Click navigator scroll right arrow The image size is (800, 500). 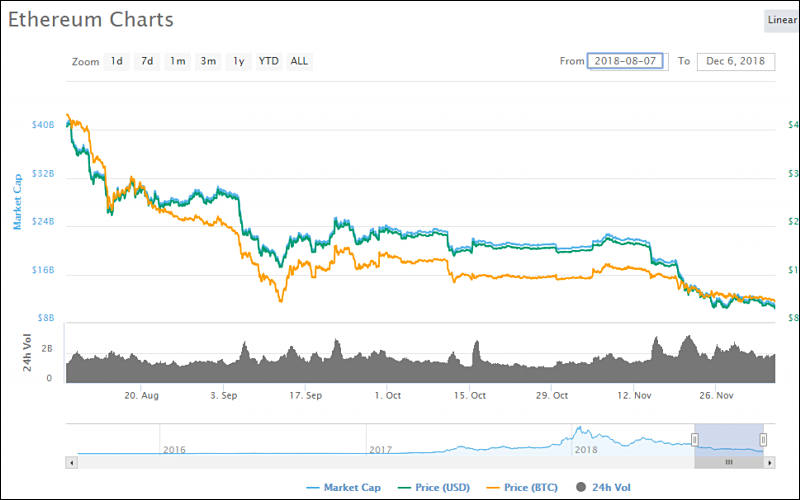point(769,463)
